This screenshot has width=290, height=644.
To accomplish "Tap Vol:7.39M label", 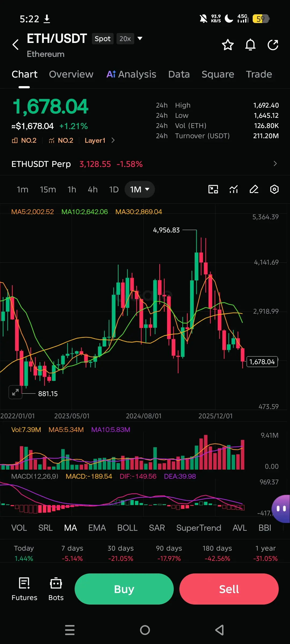I will (26, 430).
